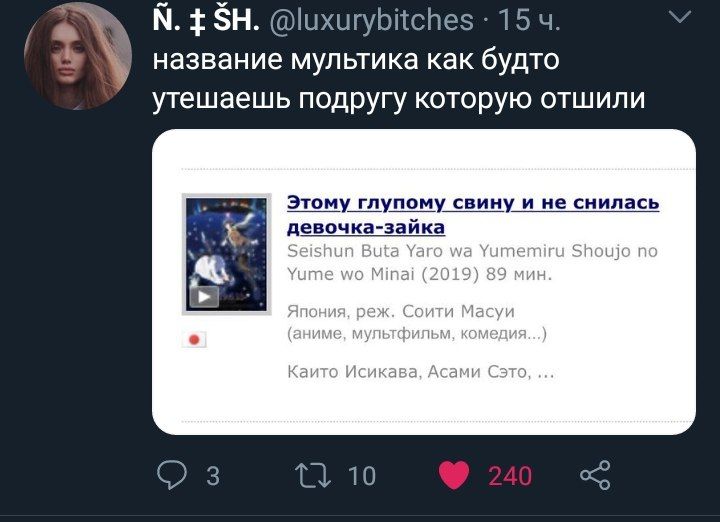View the reply count 3
This screenshot has width=720, height=522.
pos(213,476)
